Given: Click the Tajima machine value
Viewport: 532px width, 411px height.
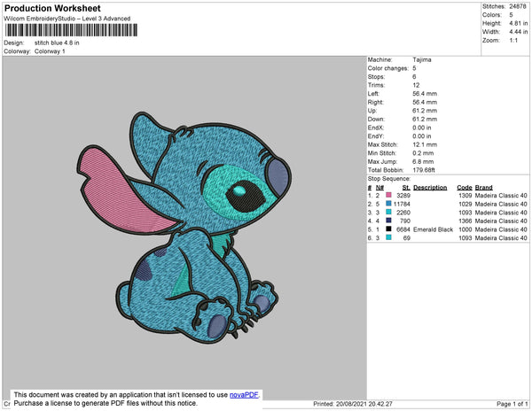Looking at the screenshot, I should (x=422, y=59).
